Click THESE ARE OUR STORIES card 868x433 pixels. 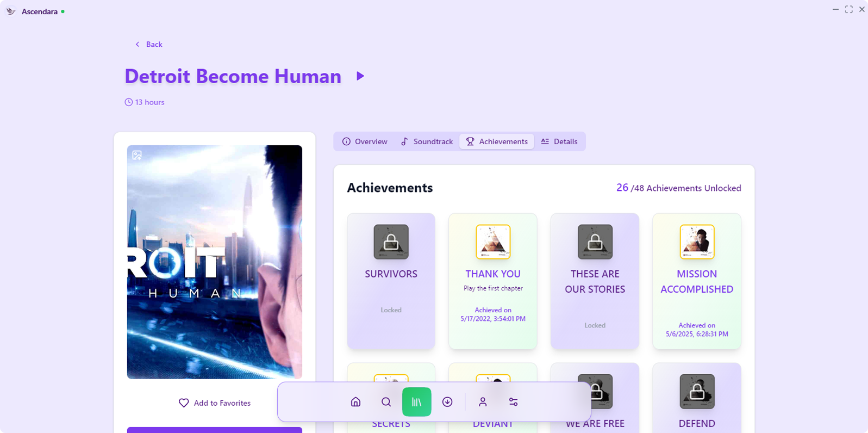[x=595, y=281]
